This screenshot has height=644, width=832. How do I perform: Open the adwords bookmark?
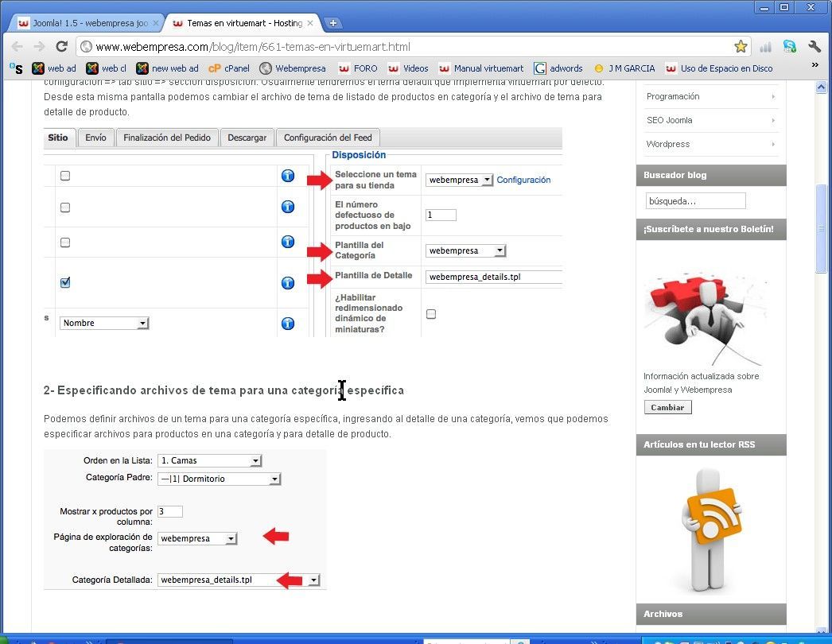[558, 68]
